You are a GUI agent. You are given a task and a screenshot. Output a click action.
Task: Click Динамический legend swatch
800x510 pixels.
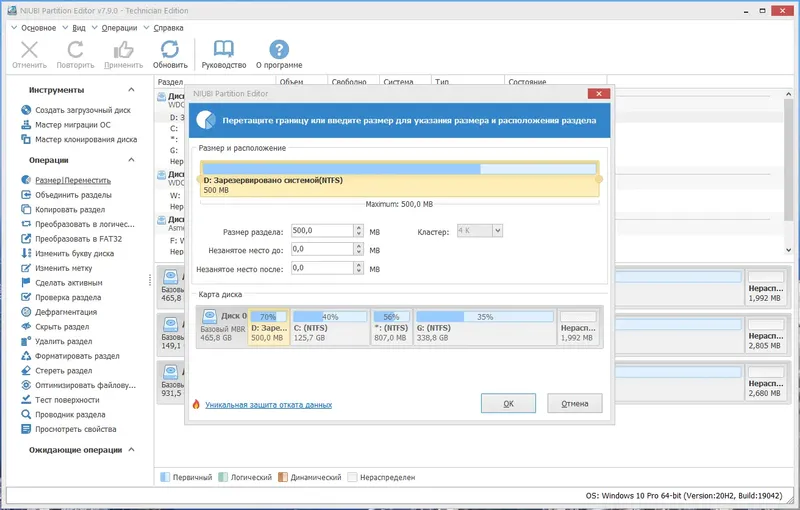(283, 477)
